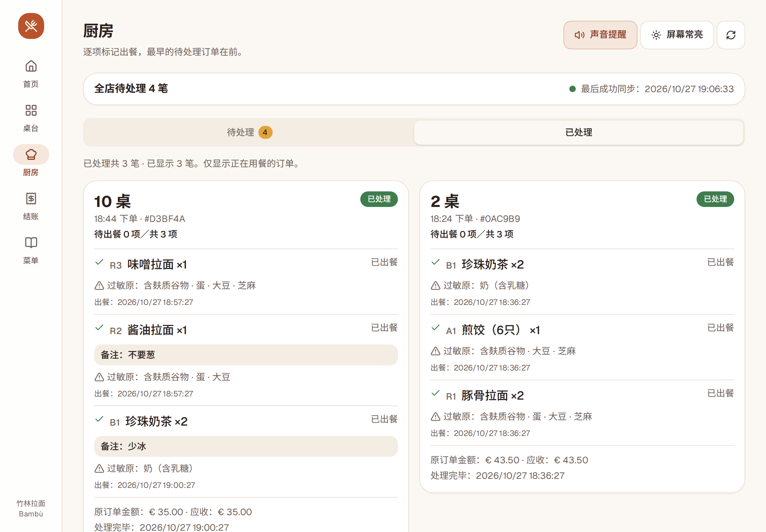Click allergen warning icon under 煎饺

(x=435, y=351)
